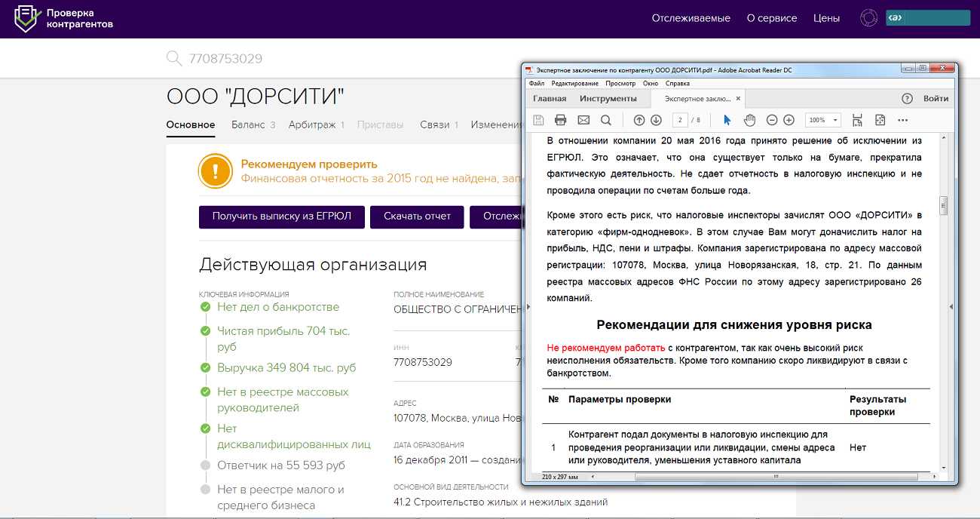Zoom in with the plus icon

click(x=789, y=120)
